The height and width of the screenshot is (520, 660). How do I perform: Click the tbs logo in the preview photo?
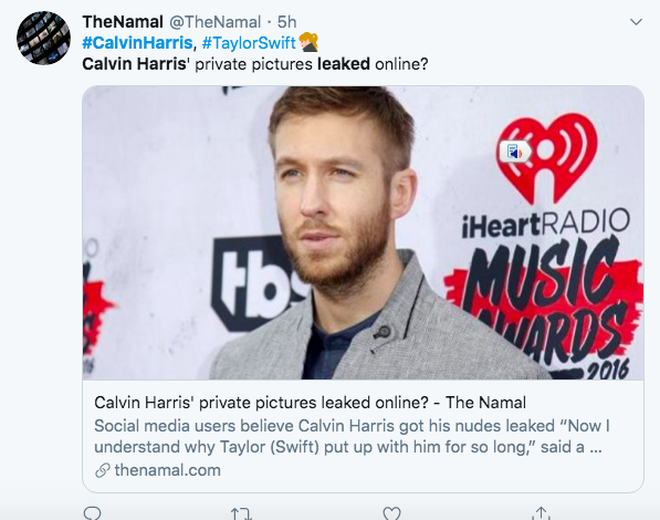258,282
